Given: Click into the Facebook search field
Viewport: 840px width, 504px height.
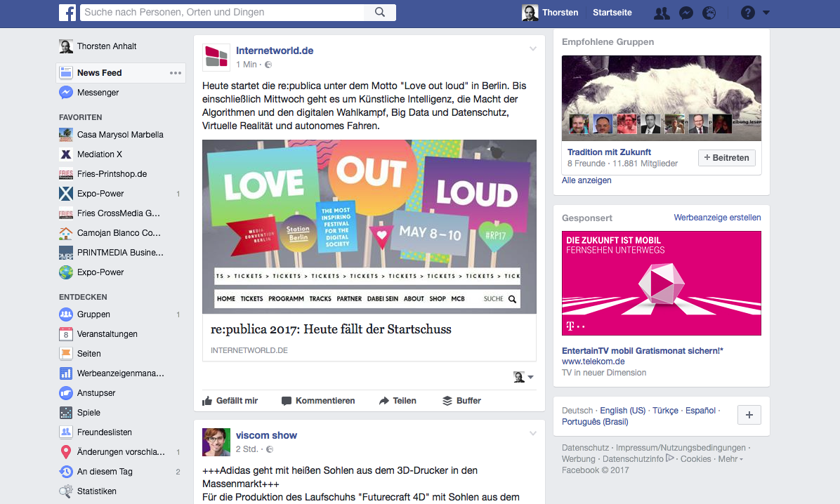Looking at the screenshot, I should coord(223,13).
